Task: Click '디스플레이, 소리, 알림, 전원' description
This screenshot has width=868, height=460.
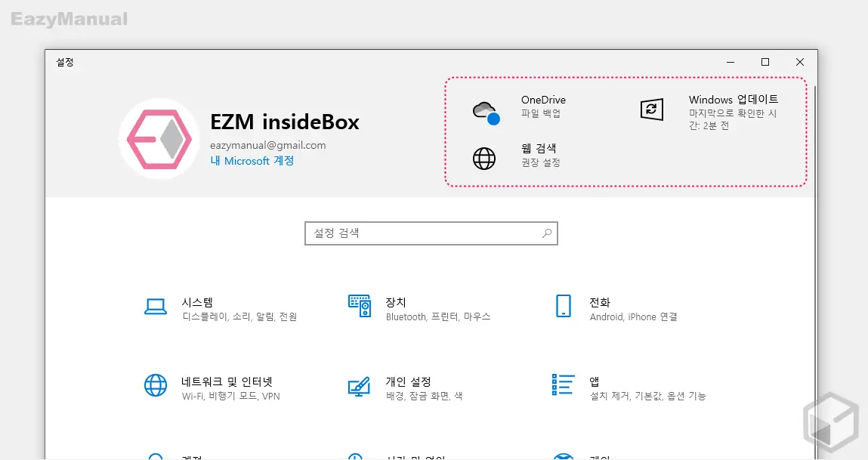Action: (239, 316)
